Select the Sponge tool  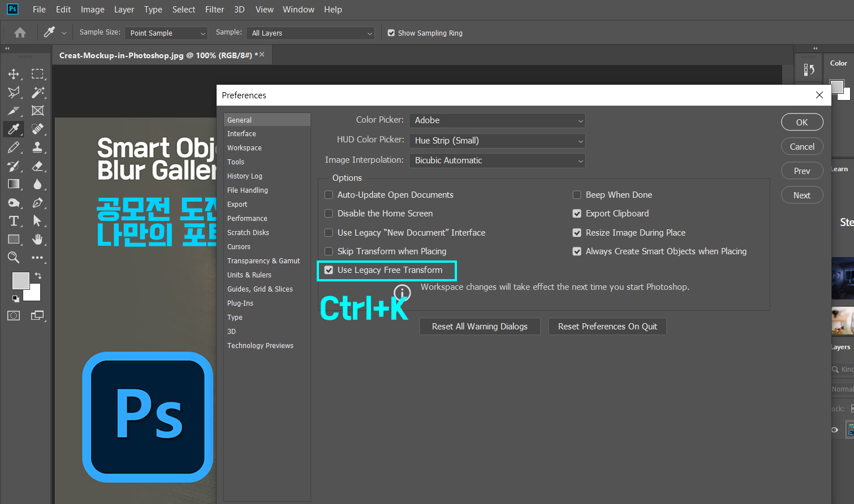click(14, 203)
